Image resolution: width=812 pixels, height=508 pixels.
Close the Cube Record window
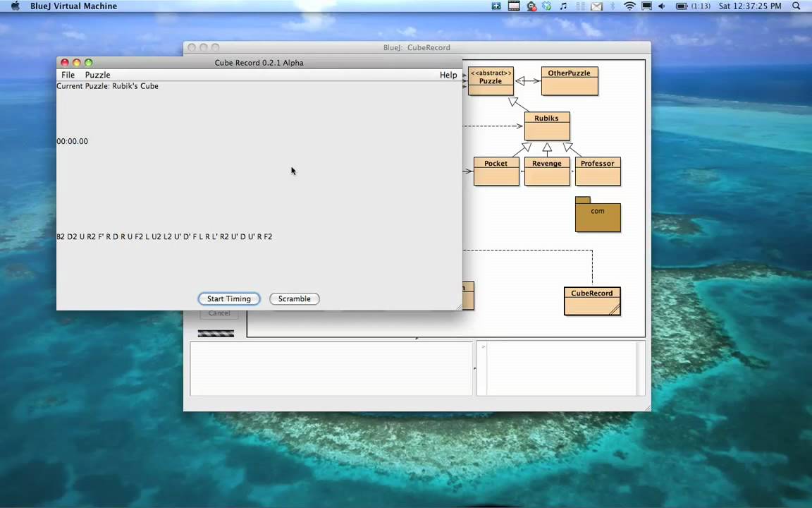pyautogui.click(x=65, y=62)
